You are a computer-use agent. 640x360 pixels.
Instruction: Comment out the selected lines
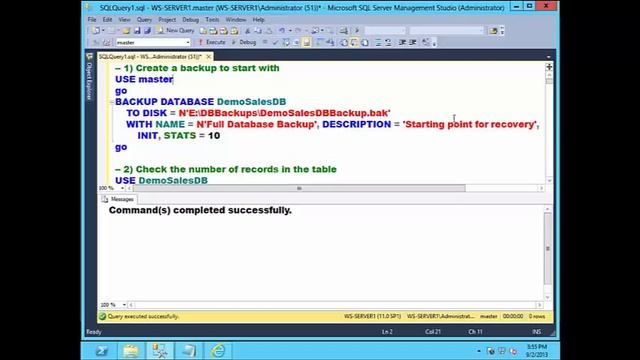pyautogui.click(x=378, y=42)
